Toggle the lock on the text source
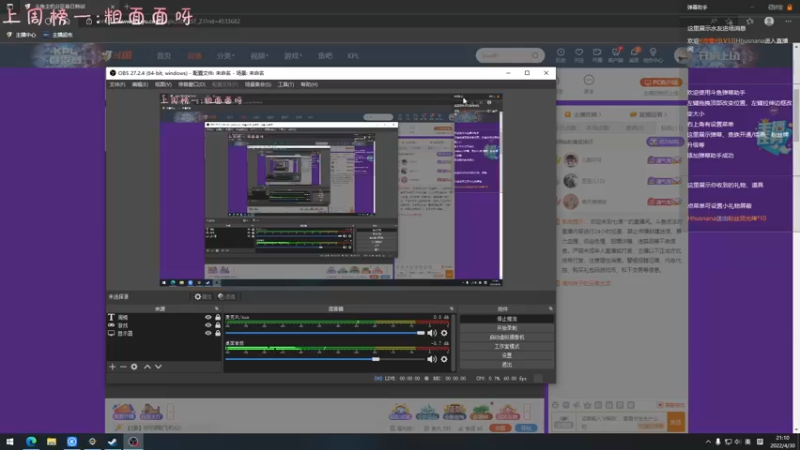Screen dimensions: 800x450 tap(218, 317)
